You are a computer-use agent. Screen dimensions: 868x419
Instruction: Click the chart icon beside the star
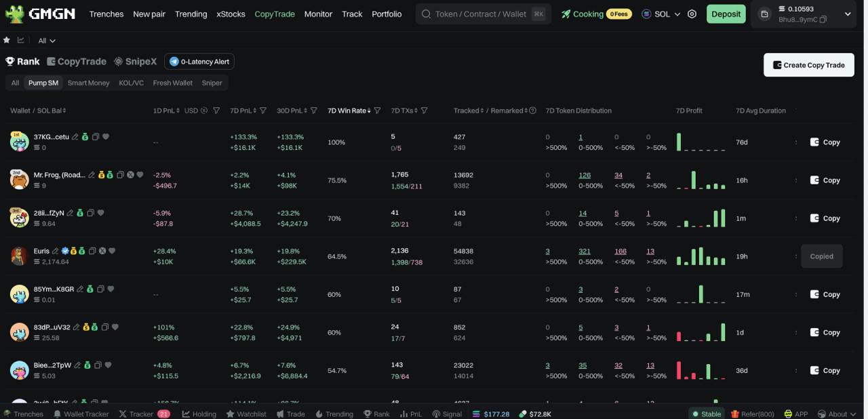pyautogui.click(x=20, y=41)
